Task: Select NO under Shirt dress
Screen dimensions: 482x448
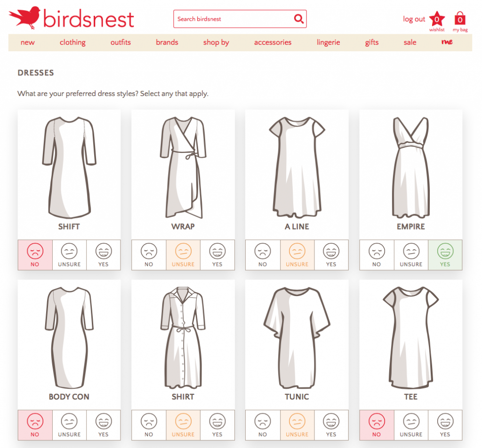Action: [149, 425]
